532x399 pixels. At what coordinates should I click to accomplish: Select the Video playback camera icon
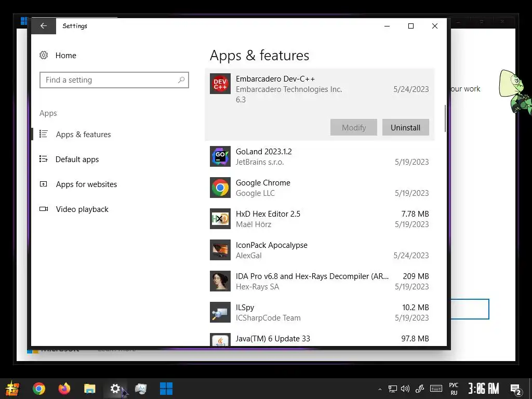pos(44,209)
